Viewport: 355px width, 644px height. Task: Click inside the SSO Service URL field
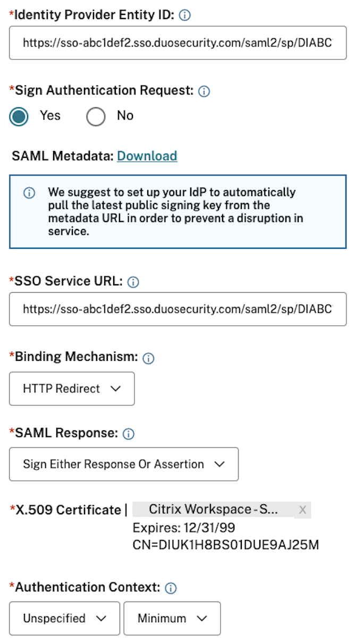coord(177,309)
